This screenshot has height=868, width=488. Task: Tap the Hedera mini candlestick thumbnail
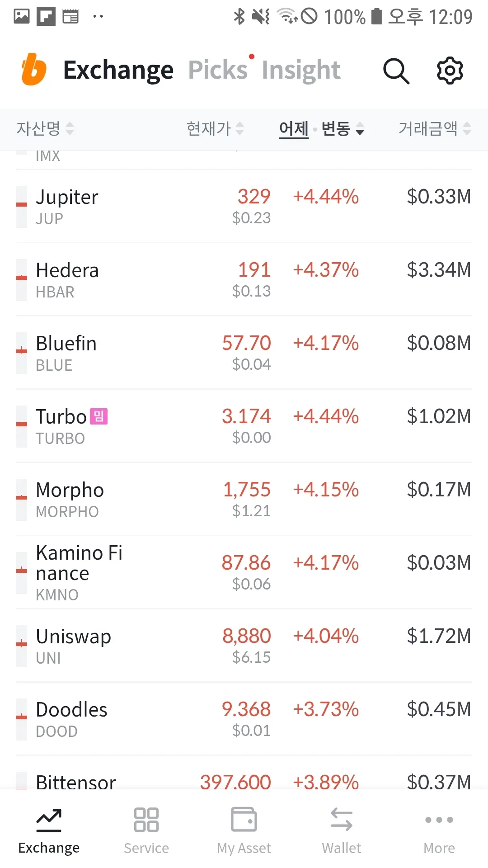coord(22,280)
